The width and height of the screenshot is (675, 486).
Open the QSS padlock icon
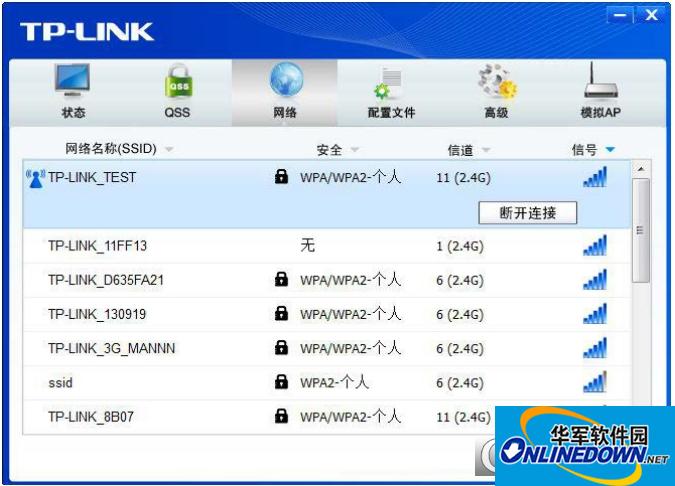coord(178,81)
